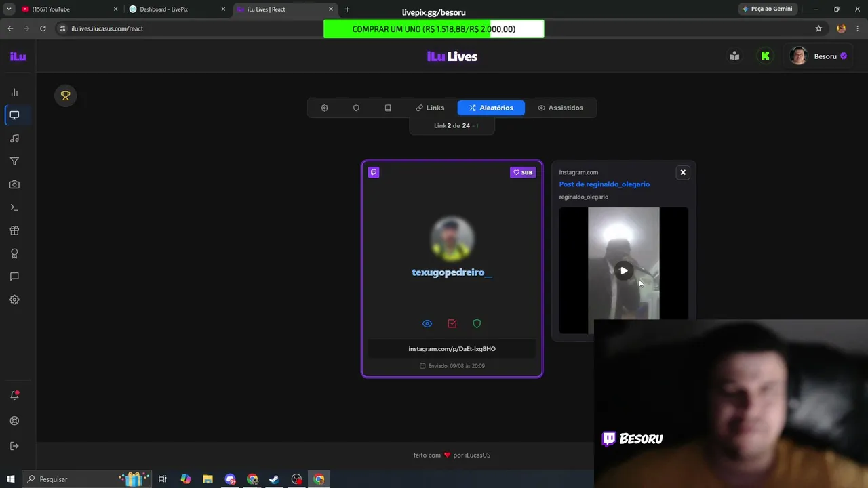Open File Explorer from the taskbar

coord(208,479)
